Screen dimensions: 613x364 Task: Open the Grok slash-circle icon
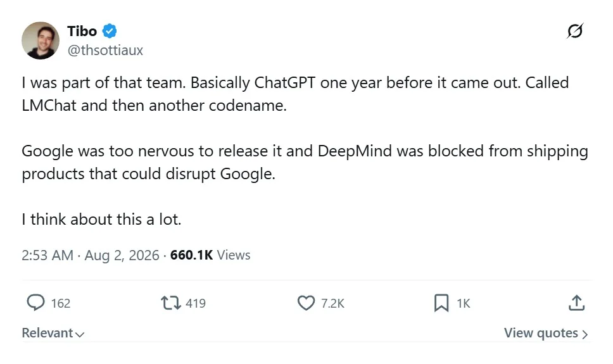pyautogui.click(x=575, y=31)
